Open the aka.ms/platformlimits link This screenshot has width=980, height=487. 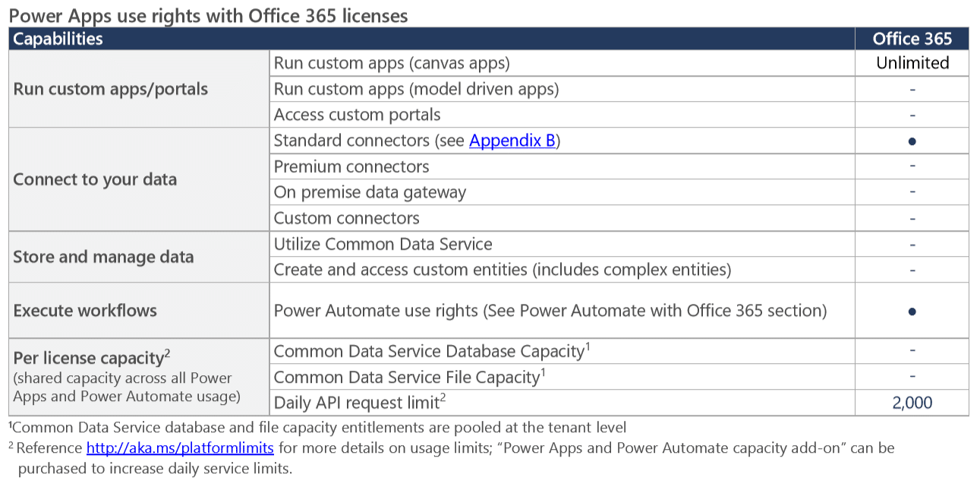click(180, 448)
